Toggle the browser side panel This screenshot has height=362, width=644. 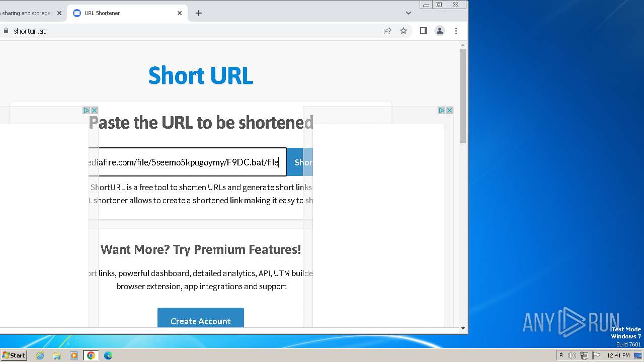[424, 31]
